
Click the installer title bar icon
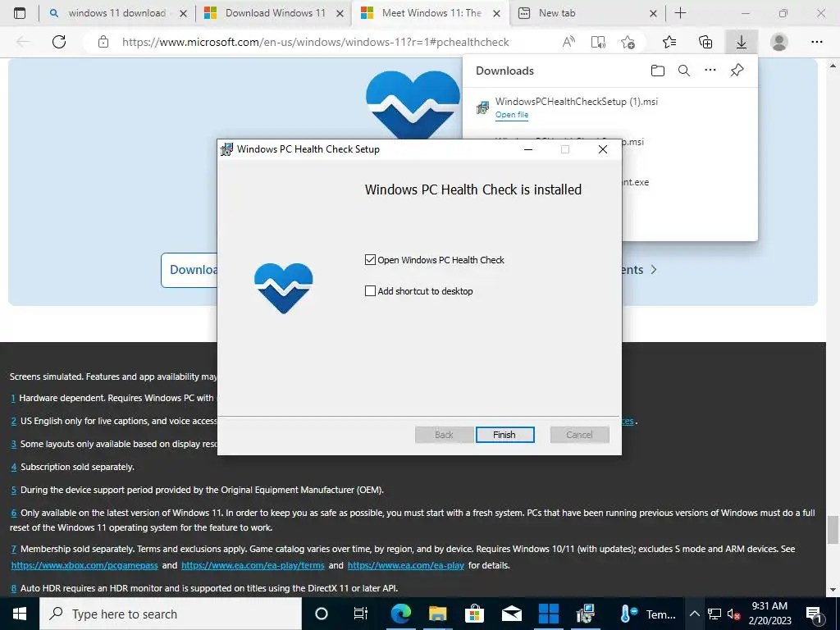pos(227,149)
